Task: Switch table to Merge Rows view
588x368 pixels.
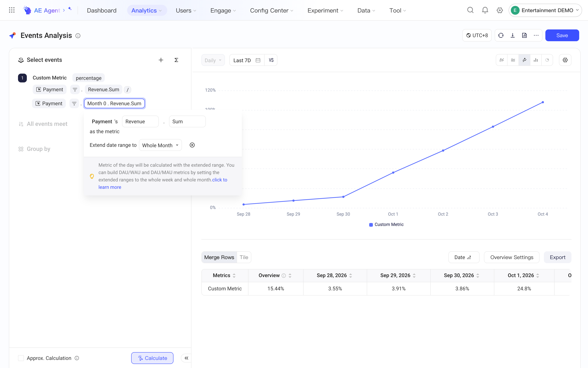Action: click(219, 257)
